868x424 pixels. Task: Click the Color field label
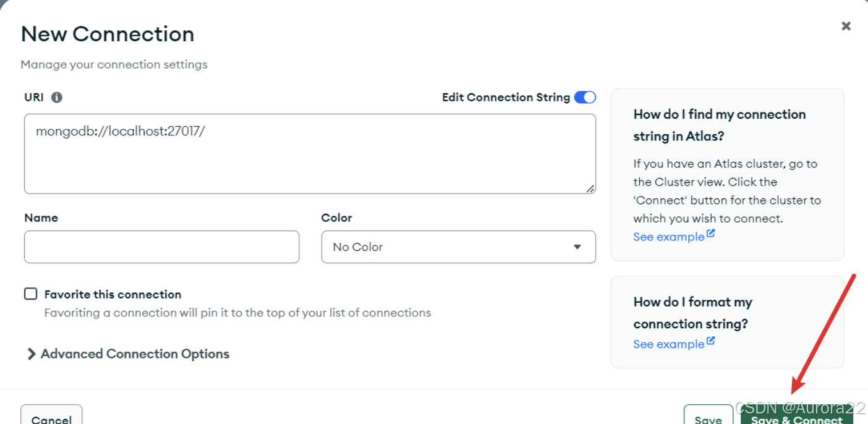pyautogui.click(x=336, y=218)
